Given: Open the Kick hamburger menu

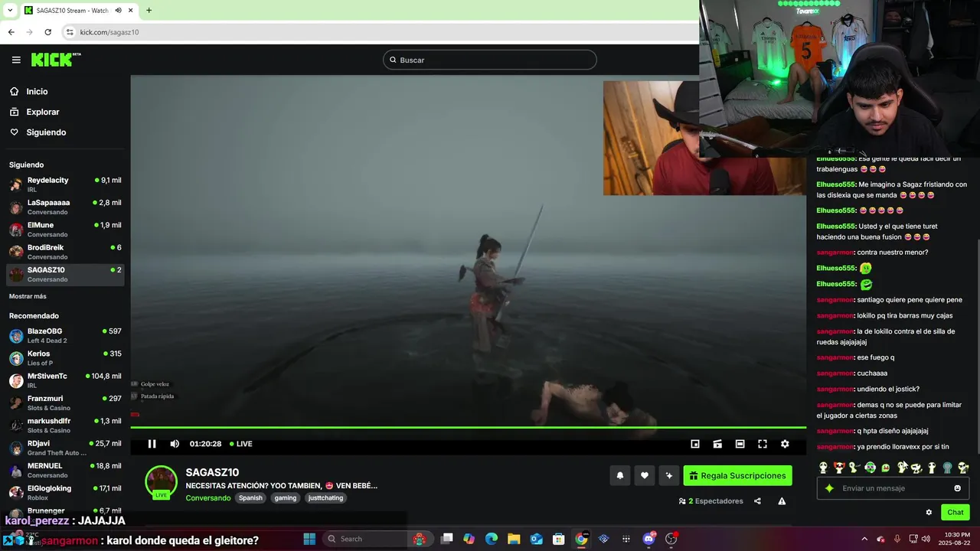Looking at the screenshot, I should [x=16, y=60].
